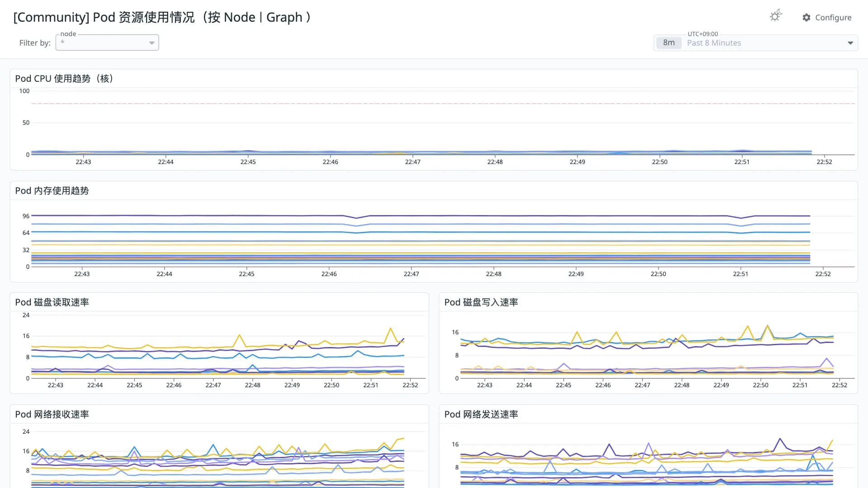The image size is (868, 488).
Task: Click the top purple line in memory chart
Action: click(420, 216)
